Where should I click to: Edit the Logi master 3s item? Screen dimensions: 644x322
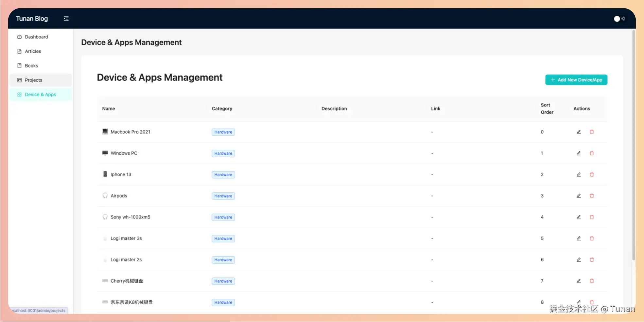tap(579, 238)
